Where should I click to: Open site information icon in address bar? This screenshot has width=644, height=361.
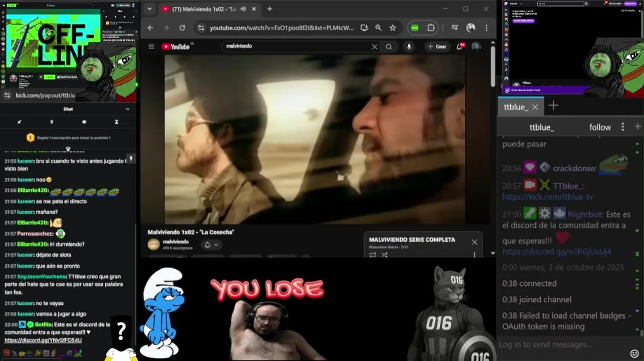point(201,28)
